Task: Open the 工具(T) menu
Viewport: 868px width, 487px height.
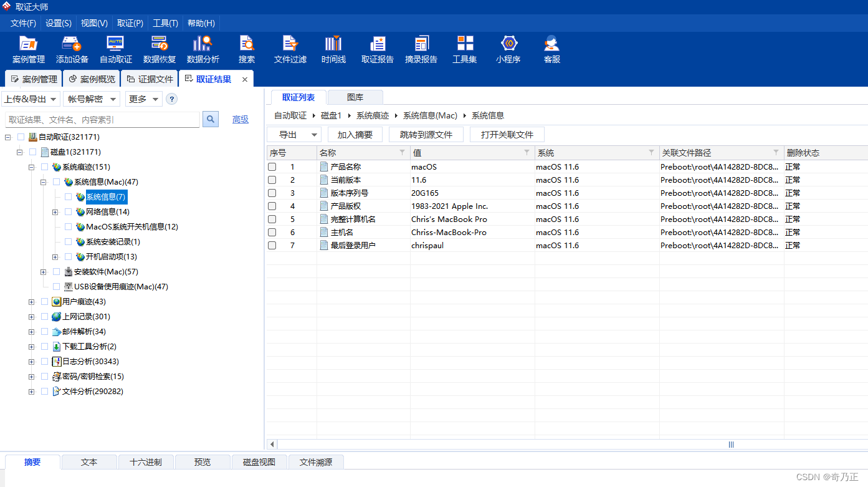Action: pos(165,23)
